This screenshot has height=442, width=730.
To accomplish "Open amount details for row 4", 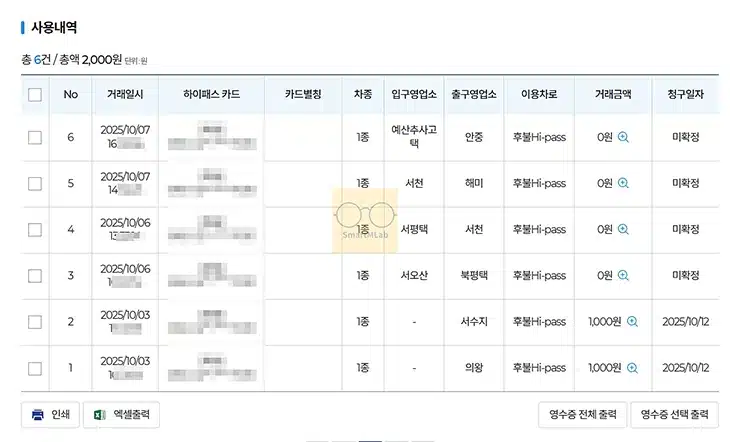I will pyautogui.click(x=623, y=229).
